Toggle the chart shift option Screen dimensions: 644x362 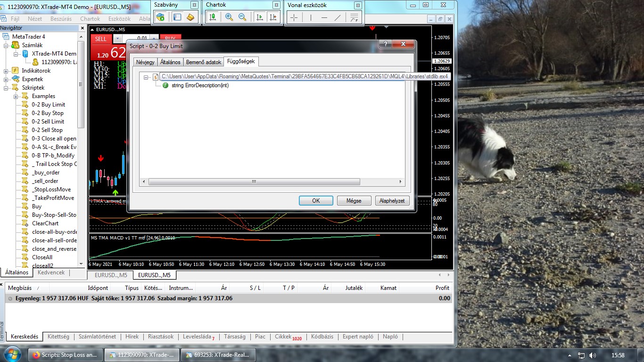point(272,17)
